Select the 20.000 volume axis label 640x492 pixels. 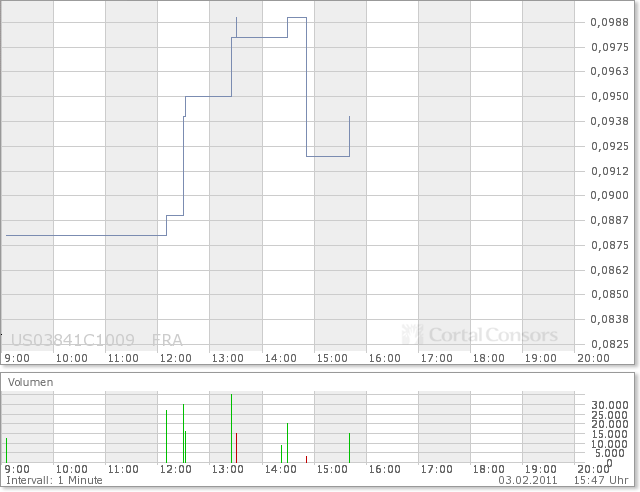point(610,424)
